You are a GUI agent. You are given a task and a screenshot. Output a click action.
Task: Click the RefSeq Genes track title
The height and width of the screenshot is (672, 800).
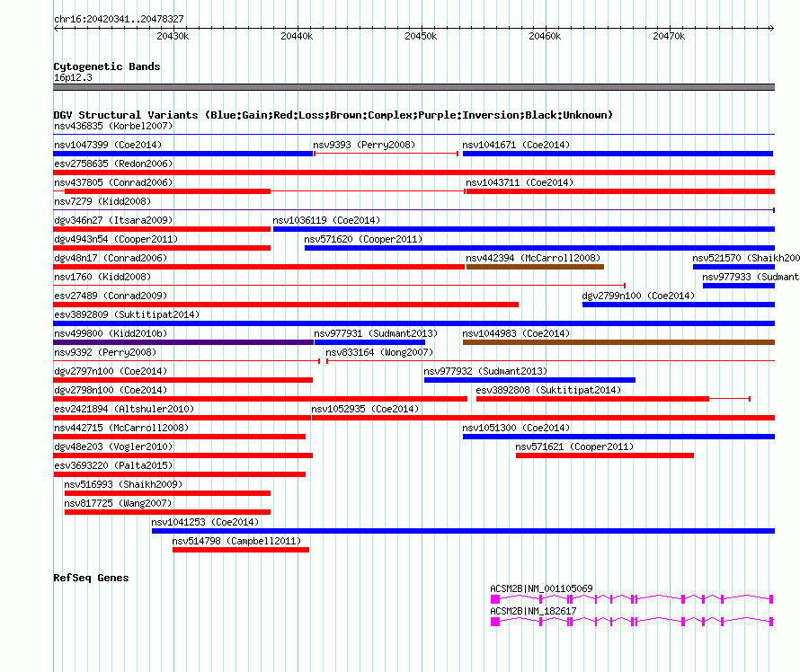[91, 578]
